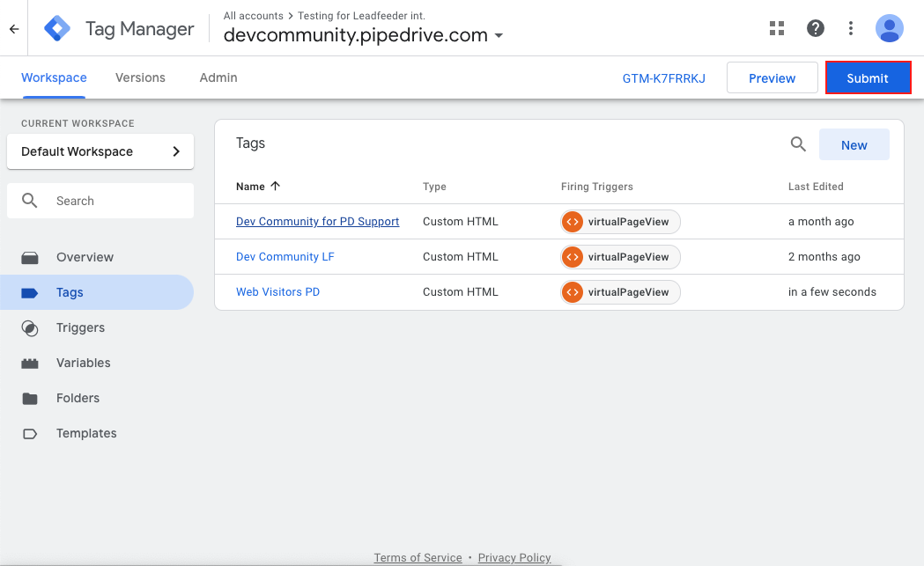Click the back arrow icon

(x=14, y=28)
